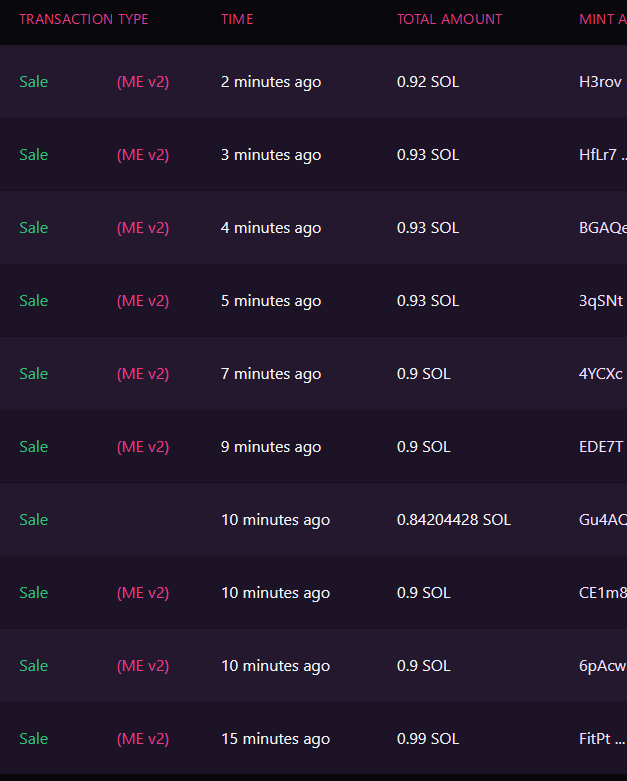Screen dimensions: 627x781
Task: Click '(ME v2)' in the 0.99 SOL row
Action: click(143, 739)
